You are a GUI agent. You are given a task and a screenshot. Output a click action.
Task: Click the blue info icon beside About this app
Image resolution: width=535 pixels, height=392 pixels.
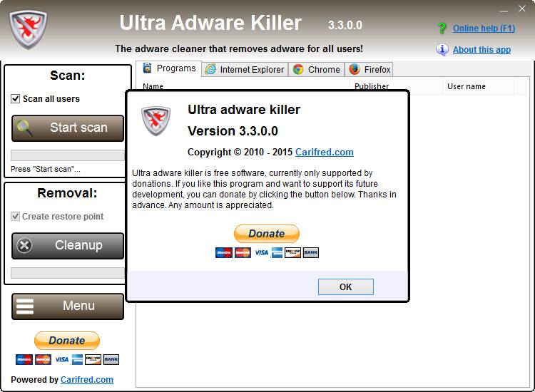coord(442,50)
